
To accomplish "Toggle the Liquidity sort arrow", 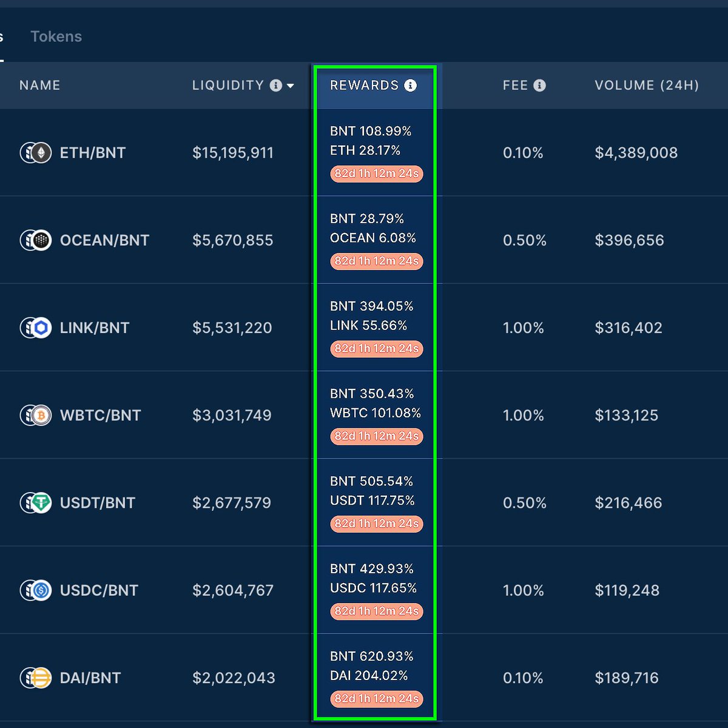I will tap(291, 86).
